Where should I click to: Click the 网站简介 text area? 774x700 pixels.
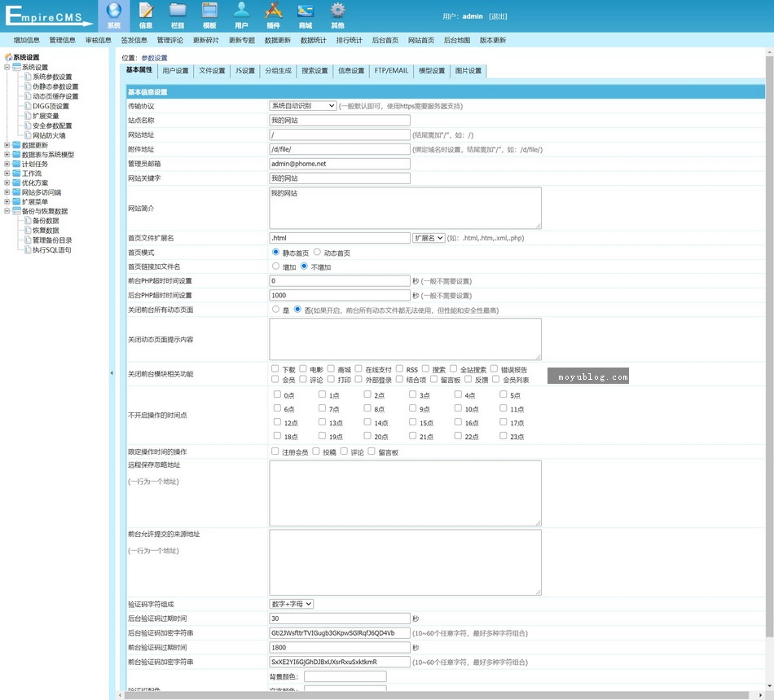tap(405, 208)
